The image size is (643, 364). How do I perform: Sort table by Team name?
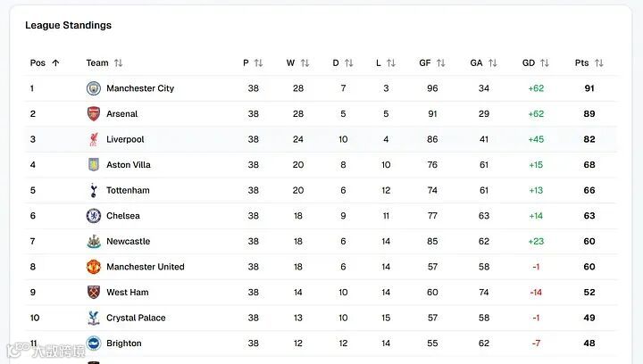click(x=104, y=62)
